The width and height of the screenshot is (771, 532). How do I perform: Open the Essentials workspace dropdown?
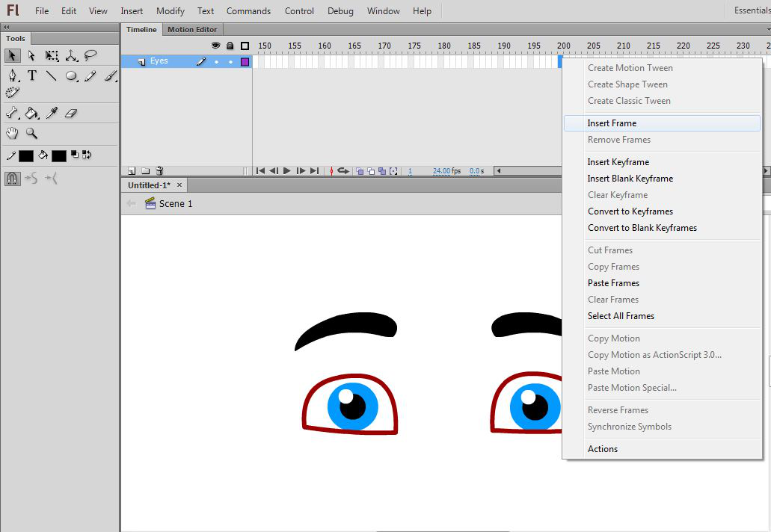[750, 10]
